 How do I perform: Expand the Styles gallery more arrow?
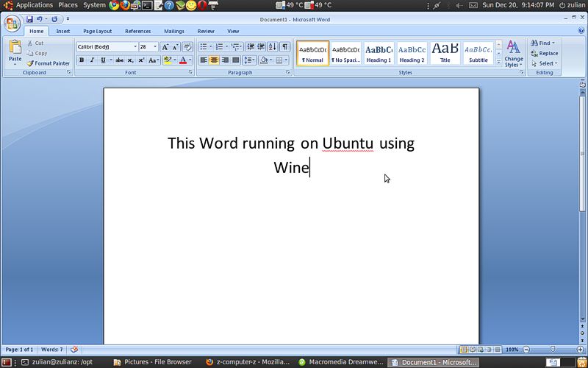(499, 62)
